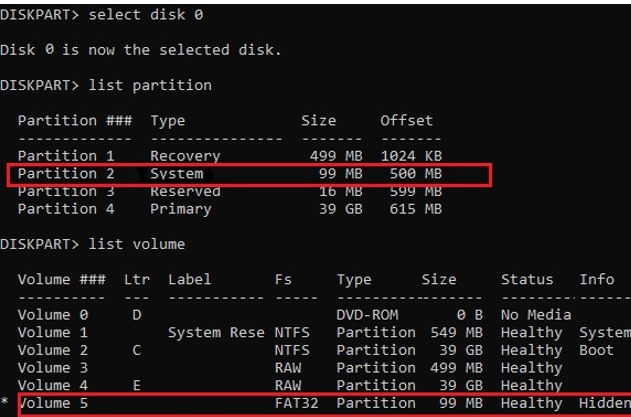
Task: Select the Partition 3 Reserved row
Action: point(230,191)
